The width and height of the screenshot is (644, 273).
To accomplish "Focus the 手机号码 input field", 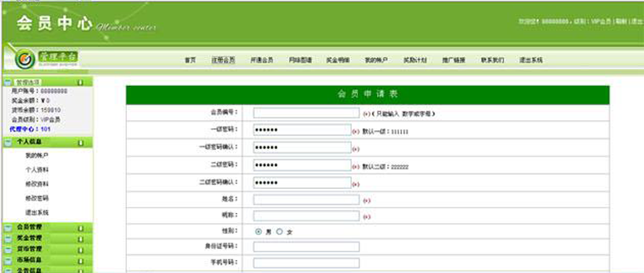I will pyautogui.click(x=306, y=263).
